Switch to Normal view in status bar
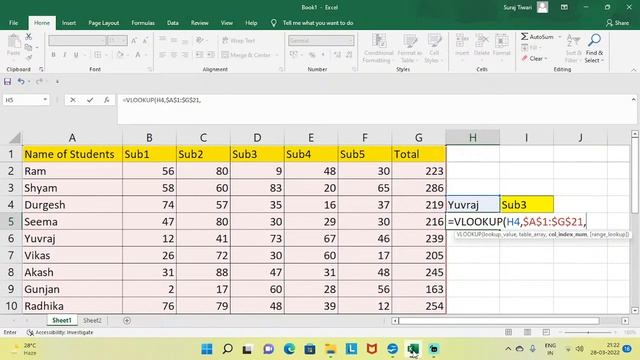 (x=509, y=332)
